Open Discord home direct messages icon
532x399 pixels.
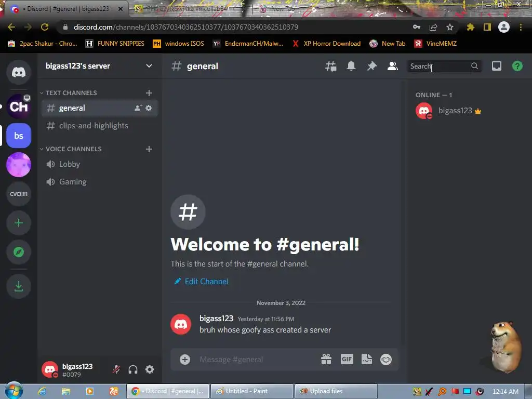(19, 72)
